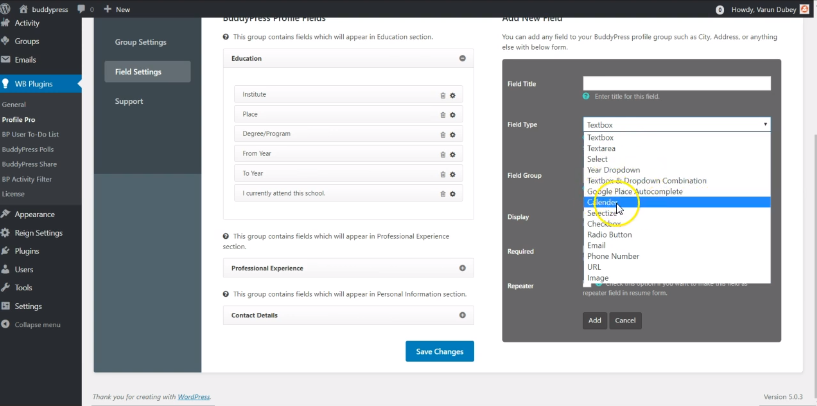Open settings gear for currently attend field
Viewport: 817px width, 406px height.
(x=453, y=194)
